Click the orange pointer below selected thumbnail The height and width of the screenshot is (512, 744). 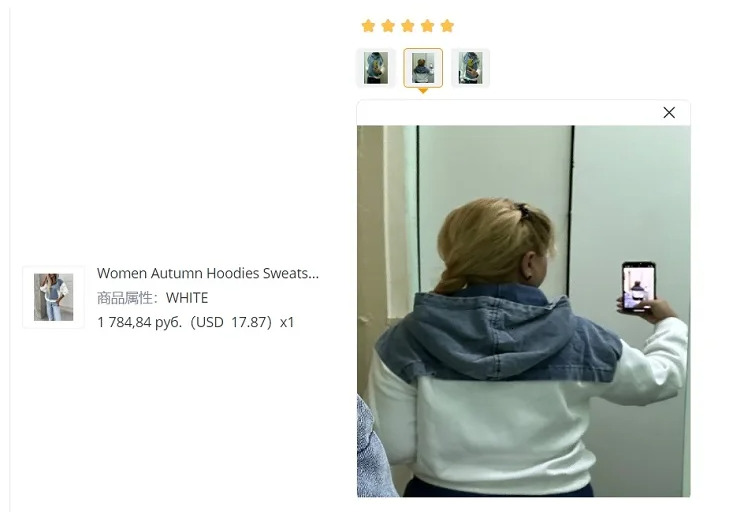pos(423,91)
